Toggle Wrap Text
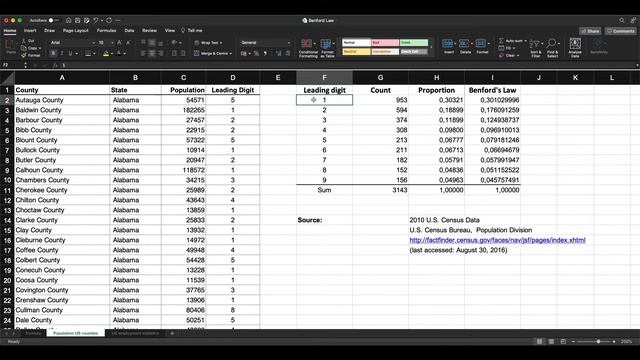The width and height of the screenshot is (640, 360). click(x=209, y=42)
